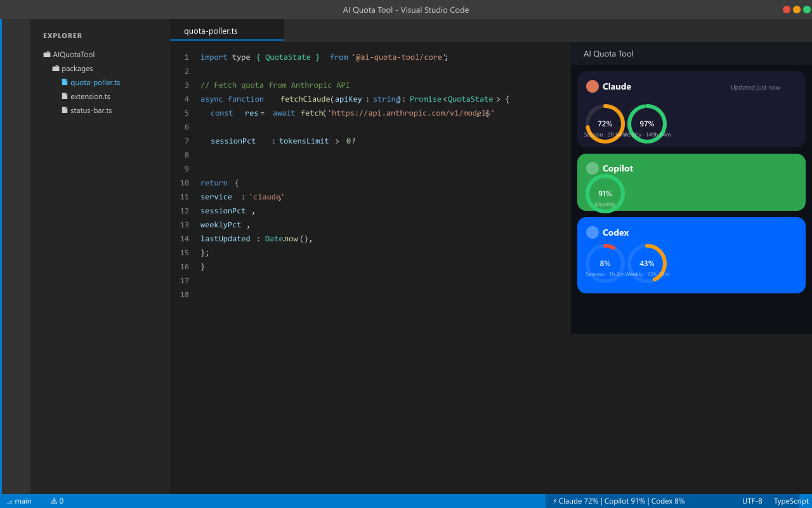Click the fetchClaude function name in the code

pyautogui.click(x=306, y=99)
